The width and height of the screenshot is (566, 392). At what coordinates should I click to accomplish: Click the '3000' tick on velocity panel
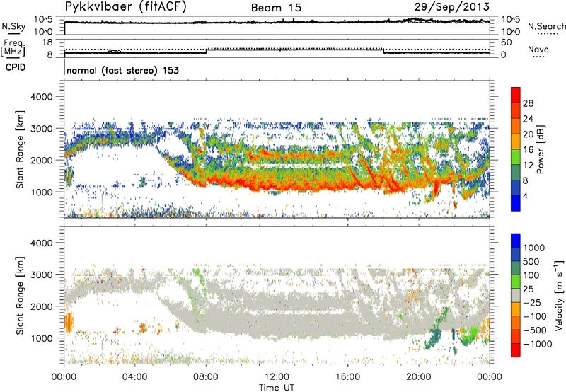tap(41, 275)
